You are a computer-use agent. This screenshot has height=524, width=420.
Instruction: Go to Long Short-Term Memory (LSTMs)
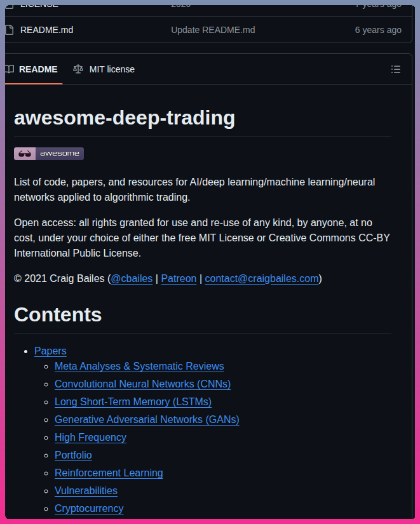(x=133, y=401)
